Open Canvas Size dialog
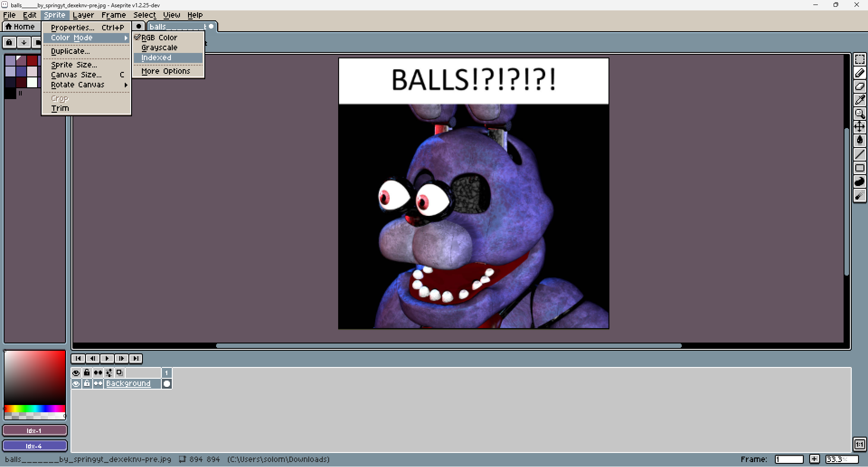 pos(86,75)
